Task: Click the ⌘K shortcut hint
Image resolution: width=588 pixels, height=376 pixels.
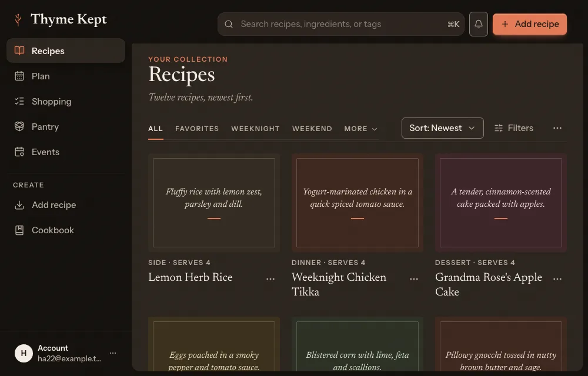Action: coord(453,24)
